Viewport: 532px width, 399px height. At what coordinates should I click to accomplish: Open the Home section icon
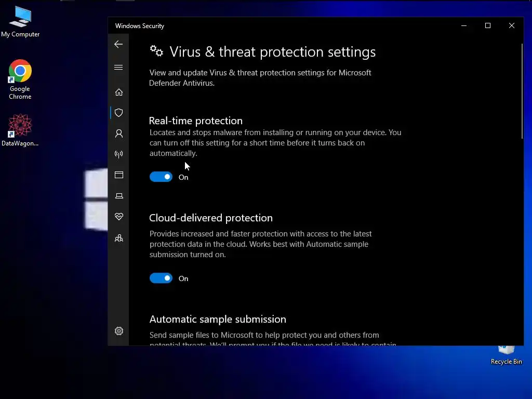tap(119, 92)
